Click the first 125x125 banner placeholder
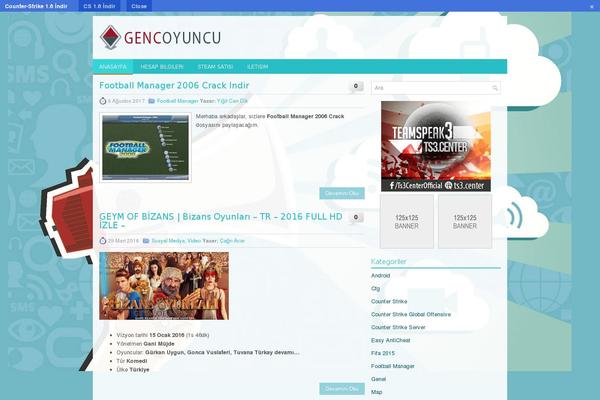This screenshot has height=400, width=600. pos(407,222)
